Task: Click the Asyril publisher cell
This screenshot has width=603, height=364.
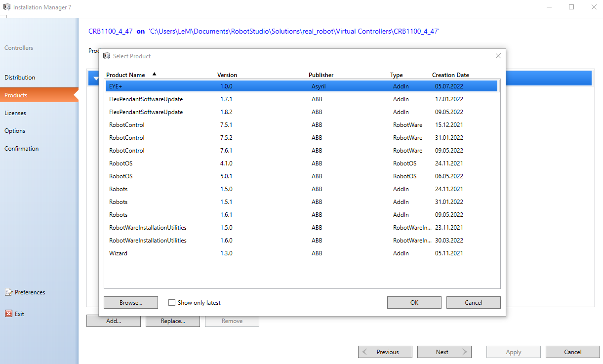Action: tap(319, 86)
